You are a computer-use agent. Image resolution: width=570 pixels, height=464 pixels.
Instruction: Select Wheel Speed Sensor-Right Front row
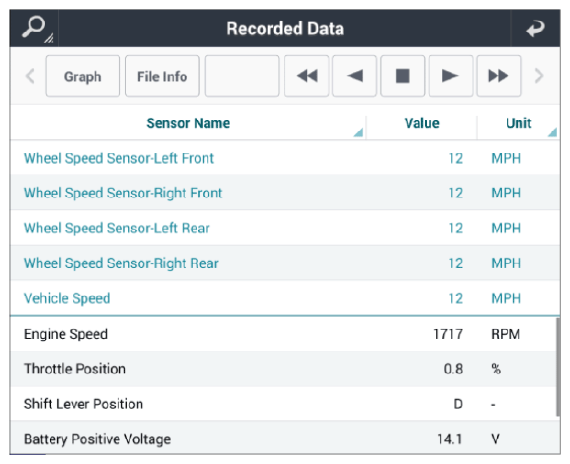(285, 193)
